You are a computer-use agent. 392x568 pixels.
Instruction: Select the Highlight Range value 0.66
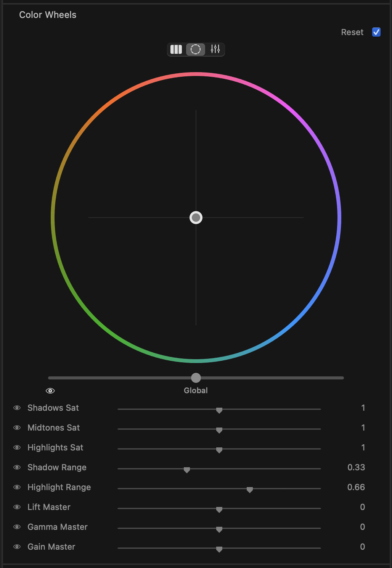coord(356,487)
